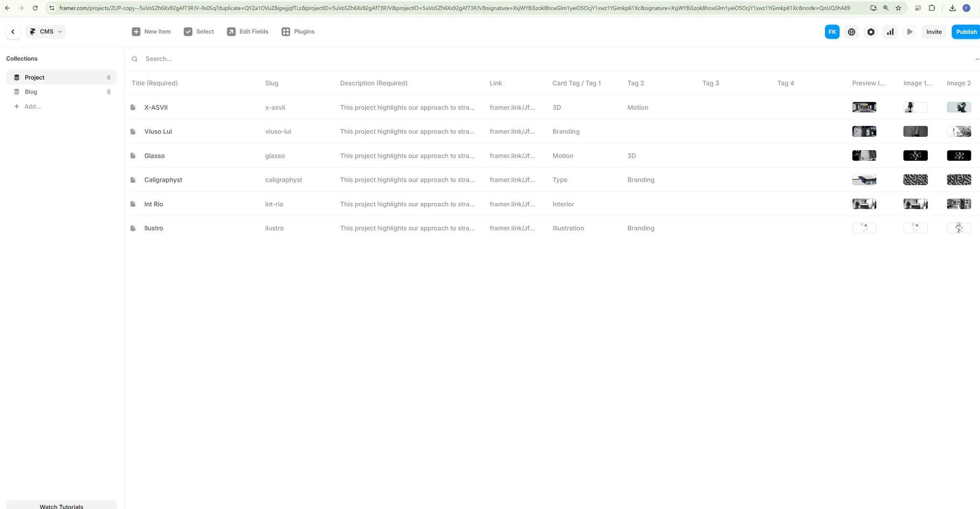This screenshot has height=509, width=980.
Task: Click the Title (Required) column header
Action: coord(155,83)
